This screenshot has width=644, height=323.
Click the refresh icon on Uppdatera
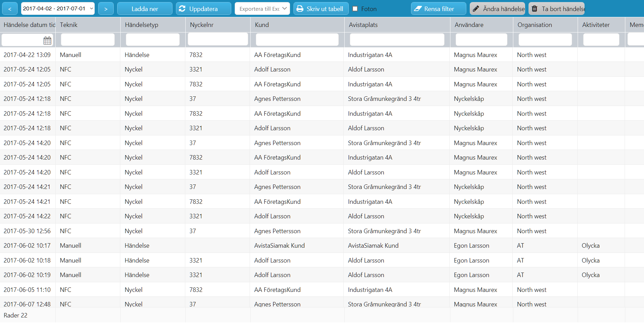tap(182, 9)
